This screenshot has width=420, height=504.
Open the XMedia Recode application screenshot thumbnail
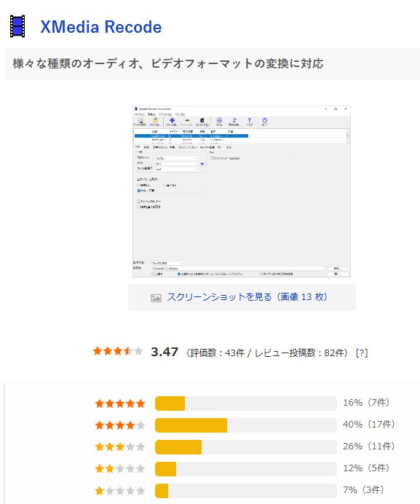[242, 192]
